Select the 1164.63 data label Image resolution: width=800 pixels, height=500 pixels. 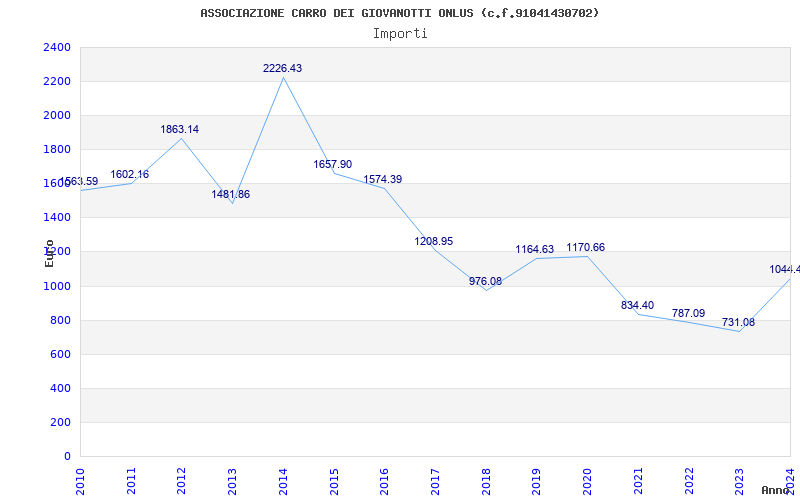[535, 249]
